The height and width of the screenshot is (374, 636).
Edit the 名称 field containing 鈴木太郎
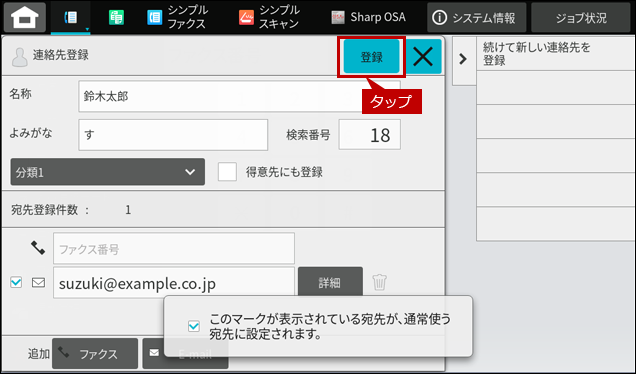pos(239,96)
